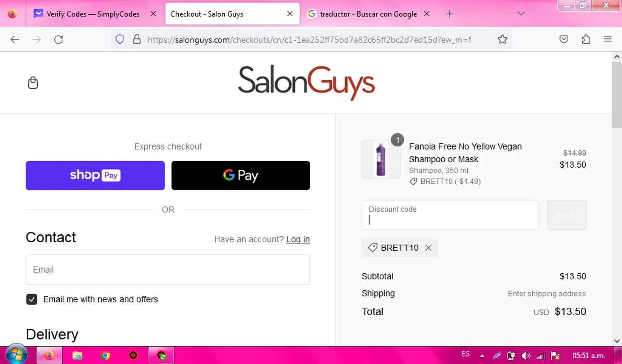Open the shopping bag cart icon

click(33, 83)
